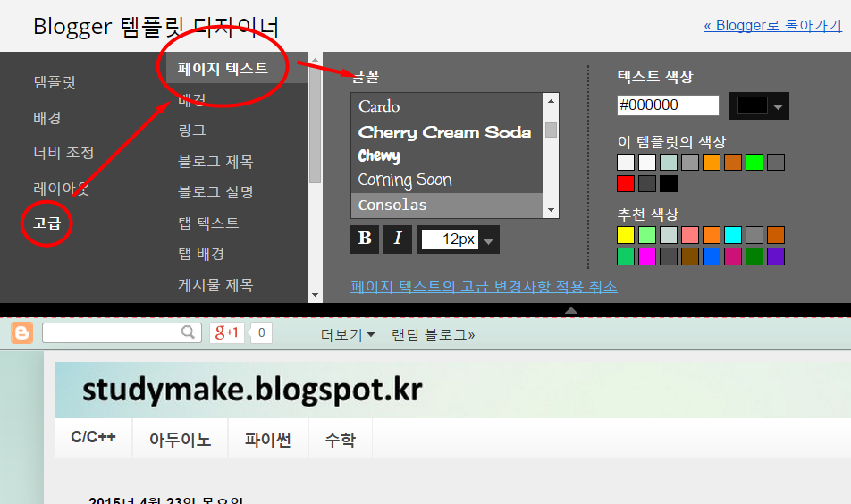Pick the red template color swatch

click(625, 184)
